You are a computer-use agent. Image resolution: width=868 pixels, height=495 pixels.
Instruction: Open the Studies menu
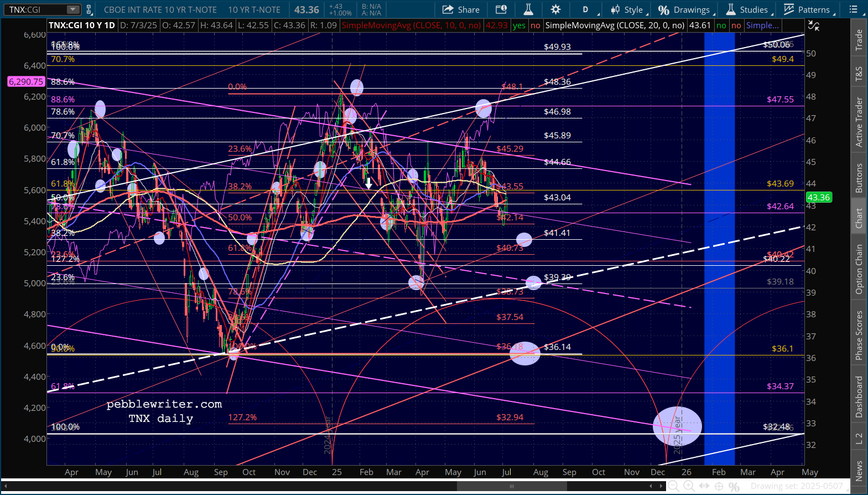pyautogui.click(x=747, y=9)
